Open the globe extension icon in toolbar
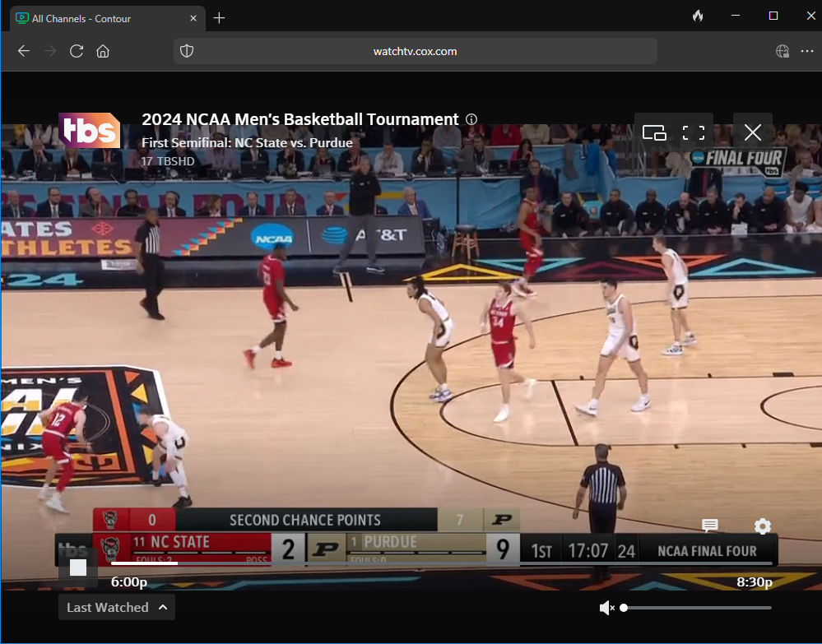822x644 pixels. tap(783, 51)
